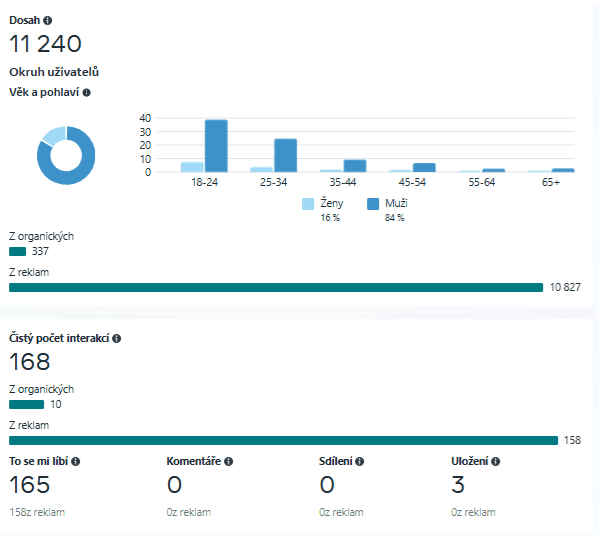The width and height of the screenshot is (609, 536).
Task: Click info icon beside Věk a pohlaví
Action: pyautogui.click(x=87, y=92)
